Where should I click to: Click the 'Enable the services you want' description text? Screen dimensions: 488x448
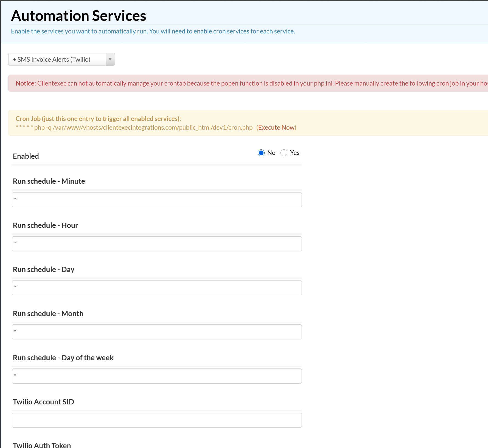click(x=153, y=31)
